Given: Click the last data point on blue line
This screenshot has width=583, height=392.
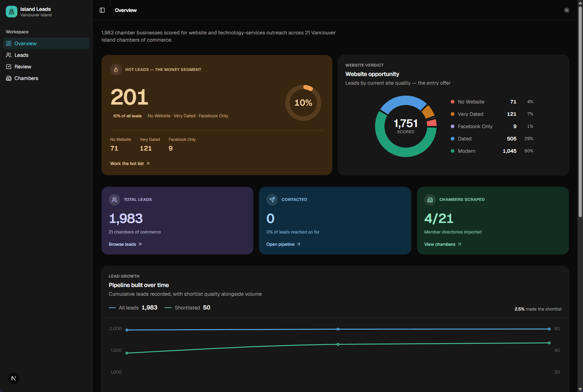Looking at the screenshot, I should point(549,329).
